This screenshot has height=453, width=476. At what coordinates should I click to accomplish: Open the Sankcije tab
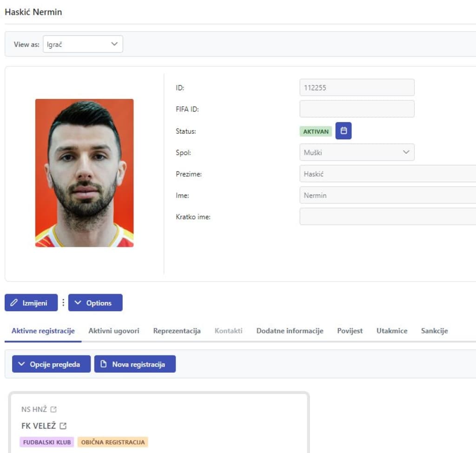point(434,331)
